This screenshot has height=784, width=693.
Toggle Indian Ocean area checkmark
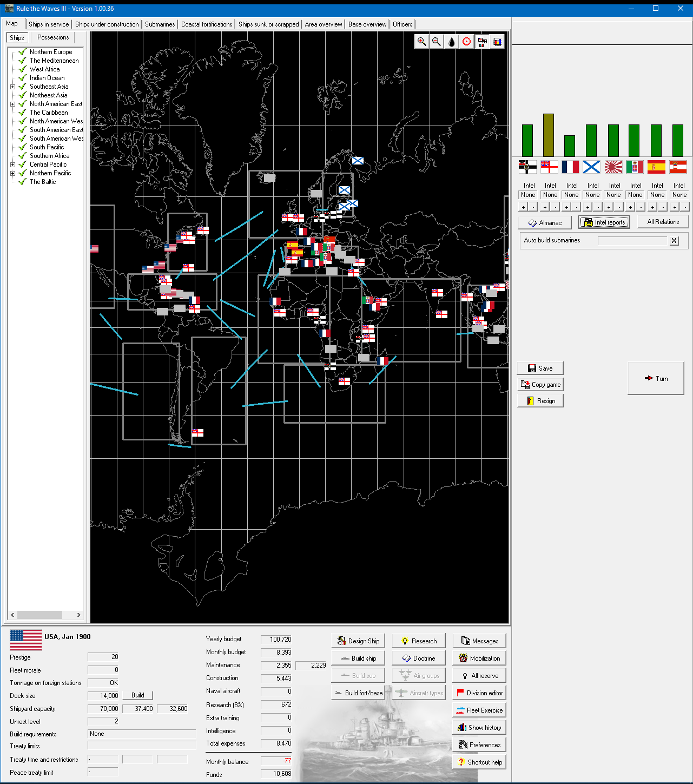22,78
